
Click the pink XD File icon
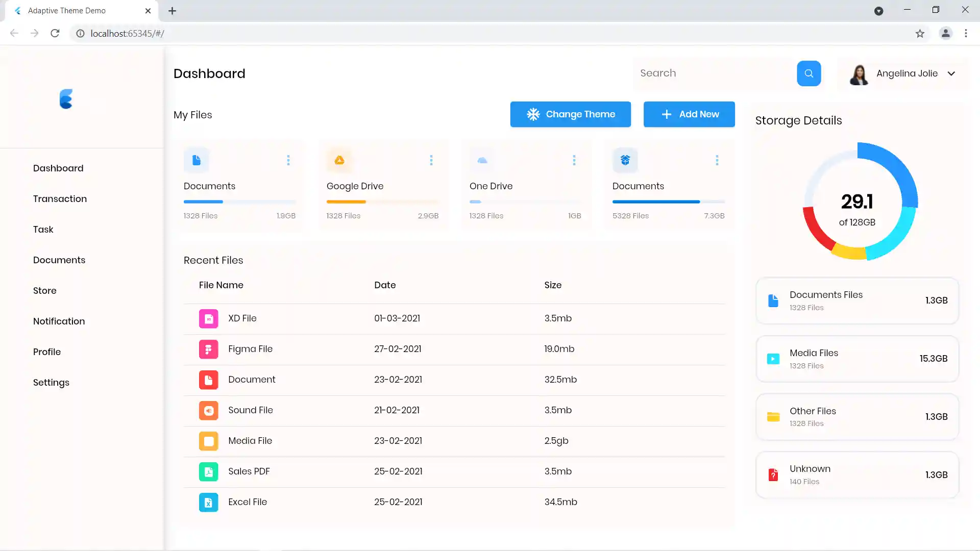point(208,319)
